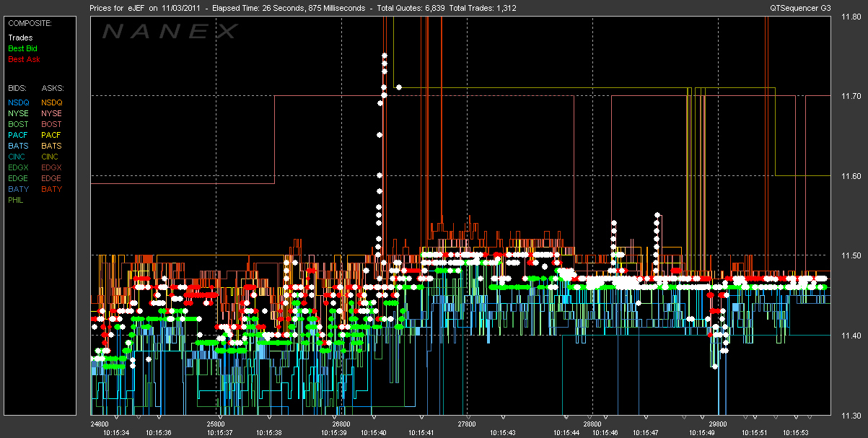Pick EDGX under the ASKS heading
Image resolution: width=868 pixels, height=438 pixels.
(52, 167)
